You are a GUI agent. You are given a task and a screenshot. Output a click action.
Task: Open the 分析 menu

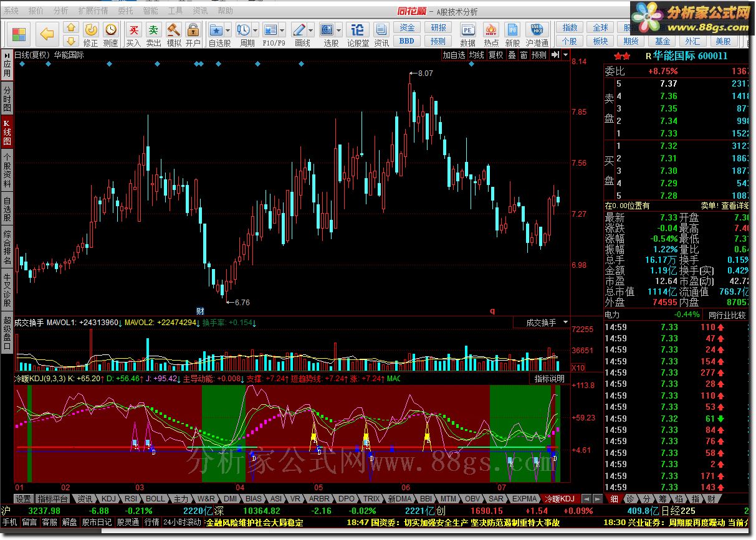point(60,11)
